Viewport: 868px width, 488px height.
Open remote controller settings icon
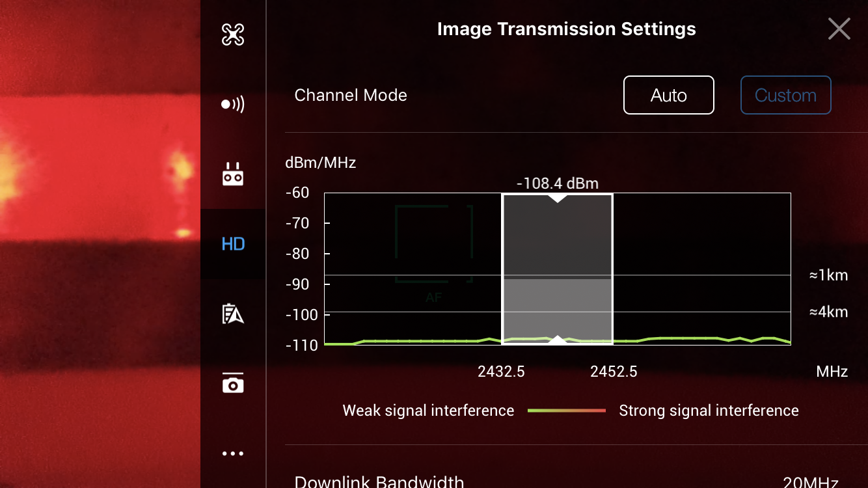click(232, 174)
